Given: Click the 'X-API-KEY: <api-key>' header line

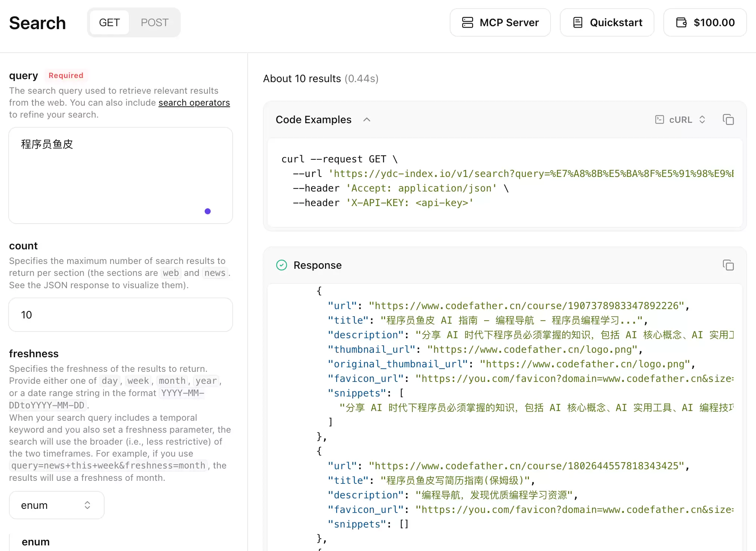Looking at the screenshot, I should pyautogui.click(x=383, y=203).
